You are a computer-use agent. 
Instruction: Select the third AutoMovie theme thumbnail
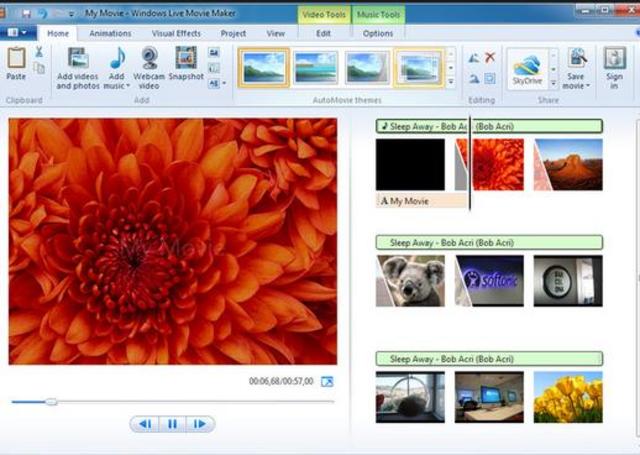pos(367,68)
